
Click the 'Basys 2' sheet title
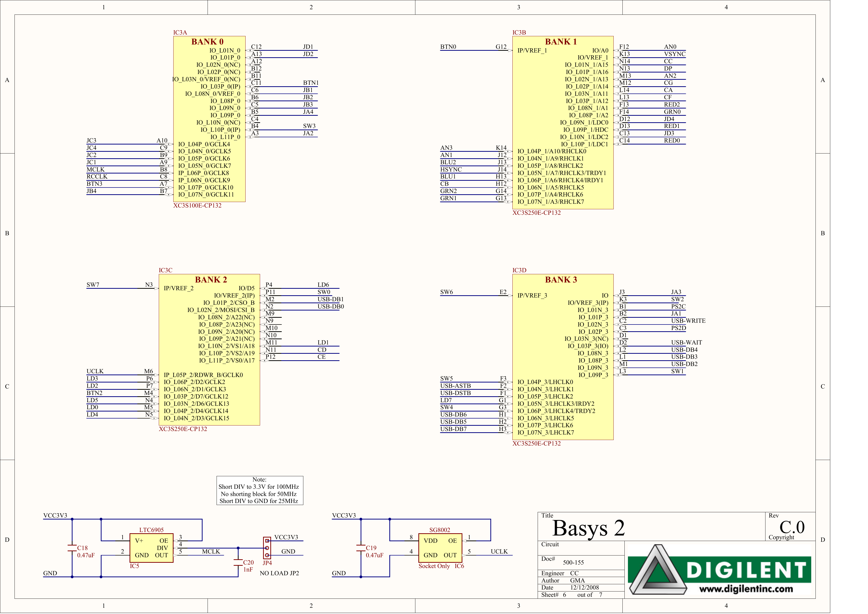tap(588, 528)
